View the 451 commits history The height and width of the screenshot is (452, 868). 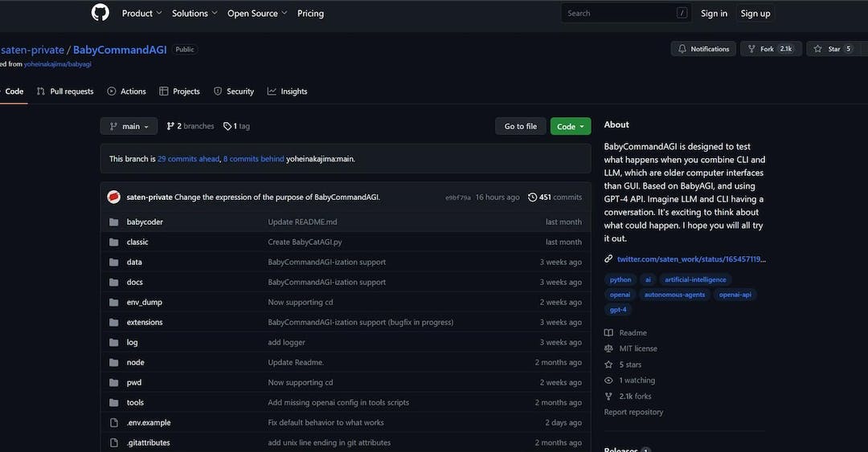555,197
